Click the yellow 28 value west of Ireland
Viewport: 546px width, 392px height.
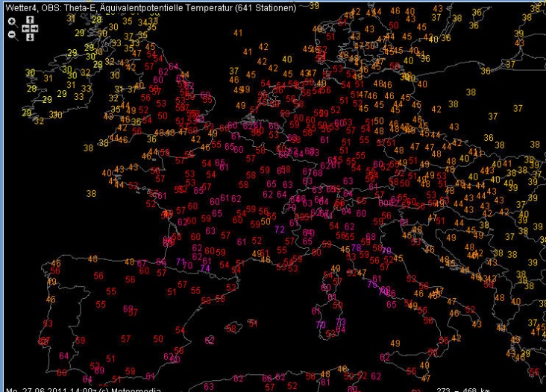click(x=31, y=88)
